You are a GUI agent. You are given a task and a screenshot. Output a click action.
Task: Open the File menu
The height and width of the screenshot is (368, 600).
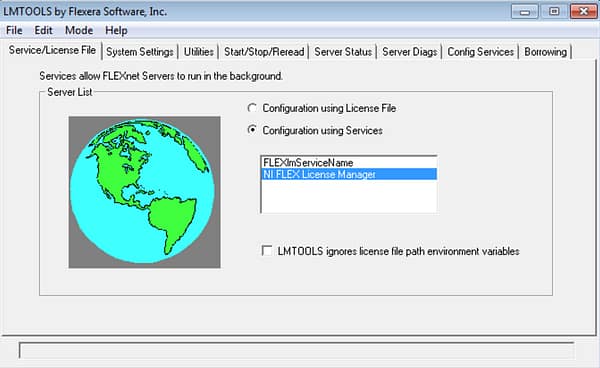14,30
